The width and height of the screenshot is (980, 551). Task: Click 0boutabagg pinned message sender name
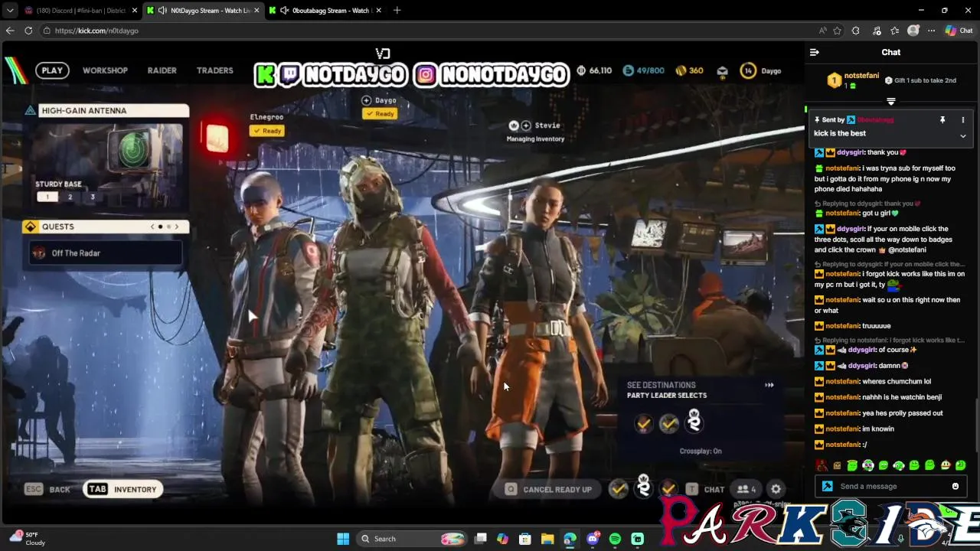point(875,120)
